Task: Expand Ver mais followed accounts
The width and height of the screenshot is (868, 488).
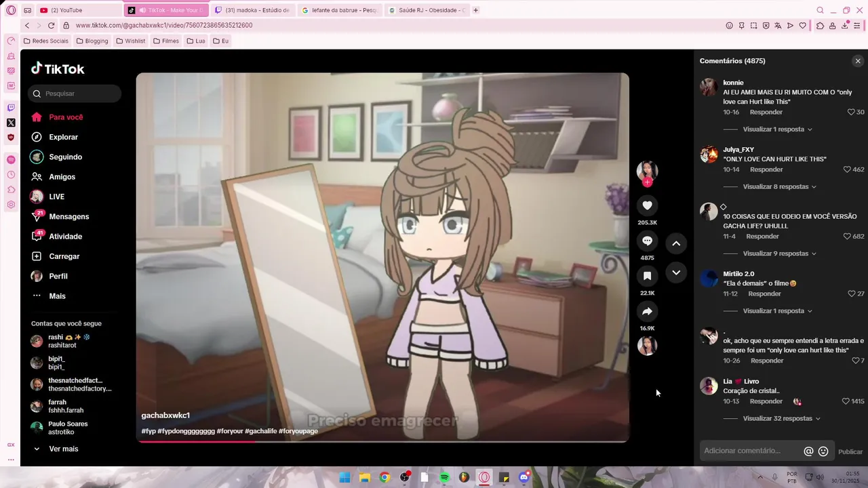Action: click(x=56, y=449)
